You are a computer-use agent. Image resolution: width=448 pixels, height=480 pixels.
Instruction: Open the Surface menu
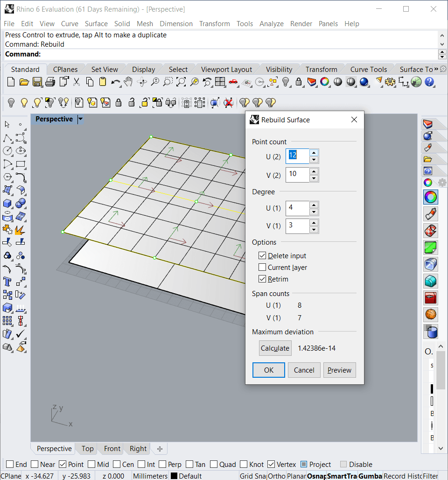click(x=96, y=23)
